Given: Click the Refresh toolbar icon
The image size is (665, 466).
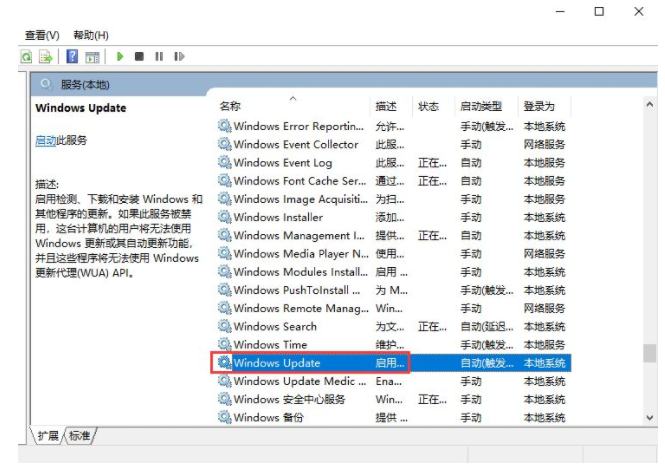Looking at the screenshot, I should (26, 57).
